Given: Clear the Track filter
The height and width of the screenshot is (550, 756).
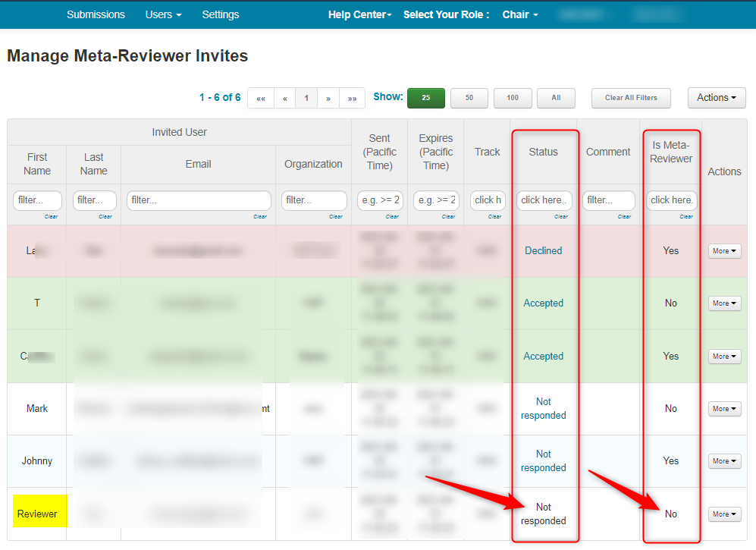Looking at the screenshot, I should click(494, 217).
